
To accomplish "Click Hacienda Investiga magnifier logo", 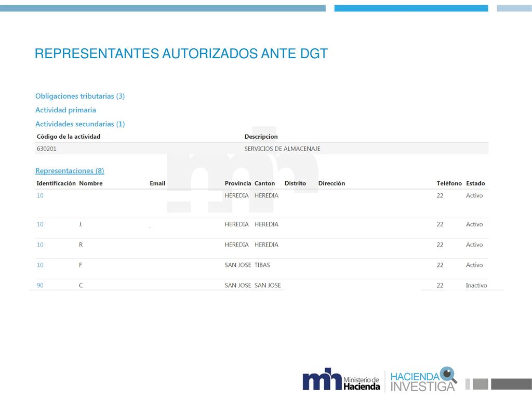I will click(423, 379).
